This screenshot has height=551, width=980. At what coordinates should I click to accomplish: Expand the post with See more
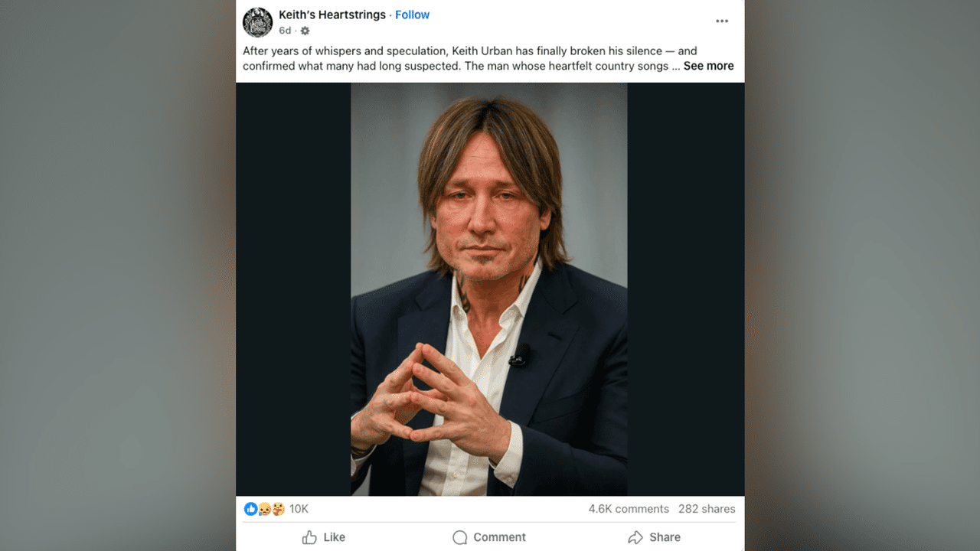708,66
